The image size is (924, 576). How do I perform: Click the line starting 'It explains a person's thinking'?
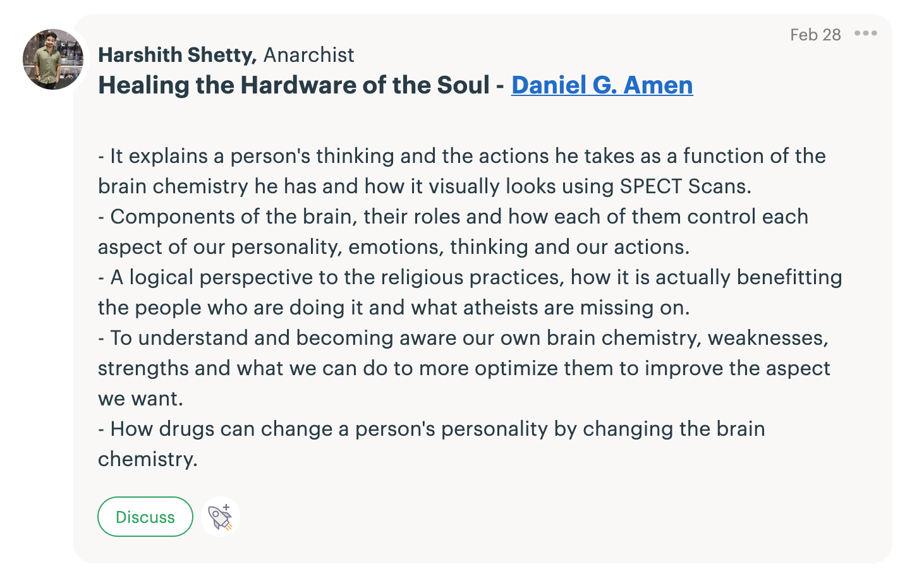[x=462, y=156]
